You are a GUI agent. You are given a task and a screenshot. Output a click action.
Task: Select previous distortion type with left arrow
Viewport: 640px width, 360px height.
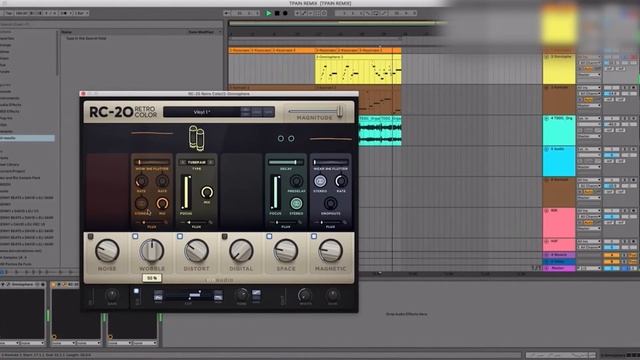pos(182,162)
